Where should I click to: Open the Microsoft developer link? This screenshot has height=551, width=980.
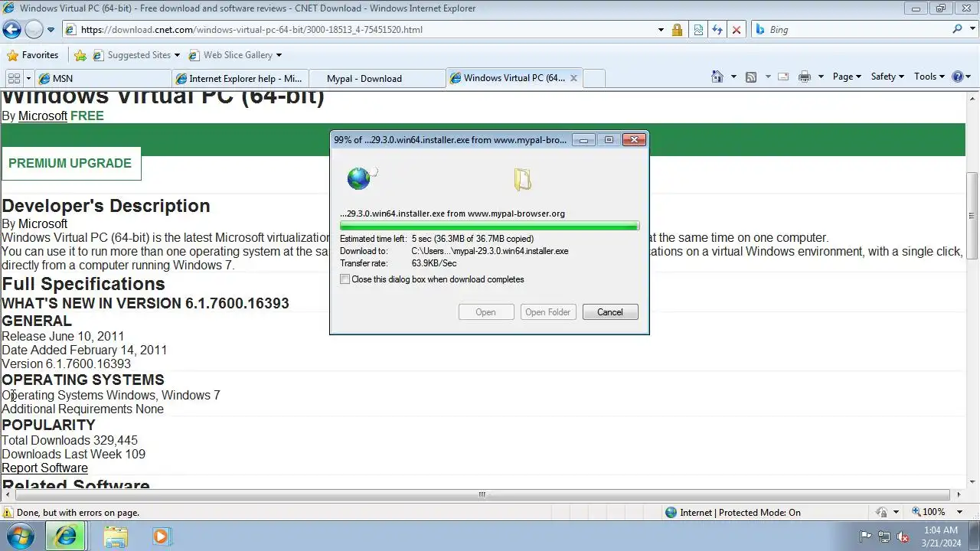point(43,116)
